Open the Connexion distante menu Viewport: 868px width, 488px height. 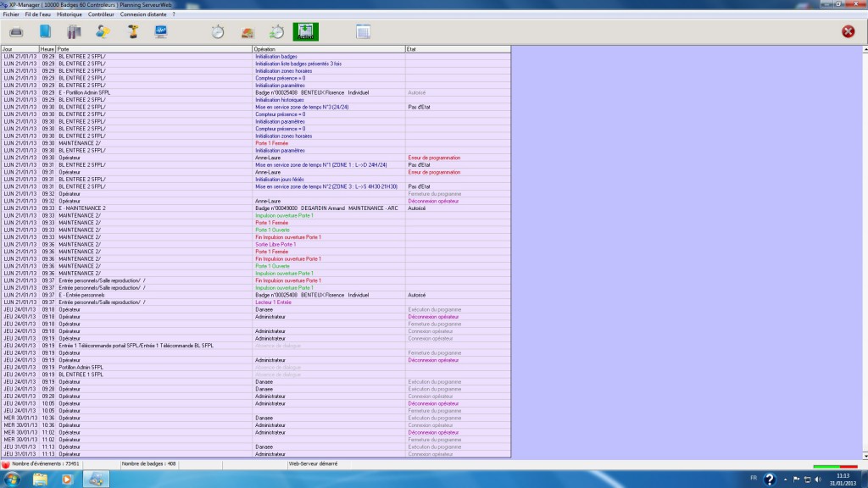[x=142, y=14]
